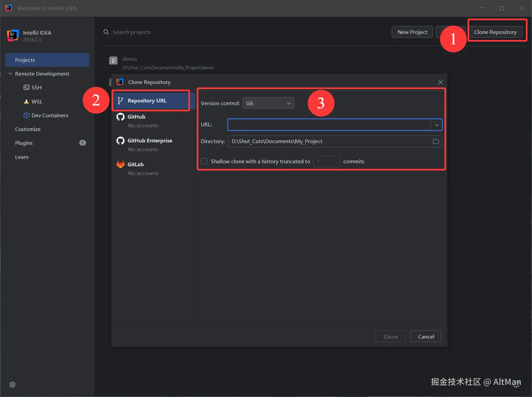Click the Plugins update count badge
The image size is (532, 397).
(83, 143)
